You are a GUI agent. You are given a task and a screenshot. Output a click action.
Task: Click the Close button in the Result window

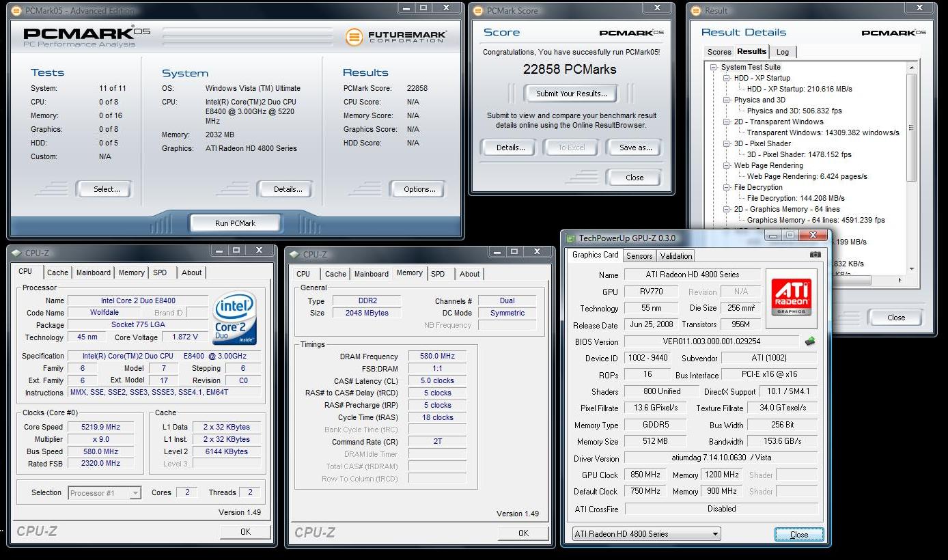click(x=896, y=317)
